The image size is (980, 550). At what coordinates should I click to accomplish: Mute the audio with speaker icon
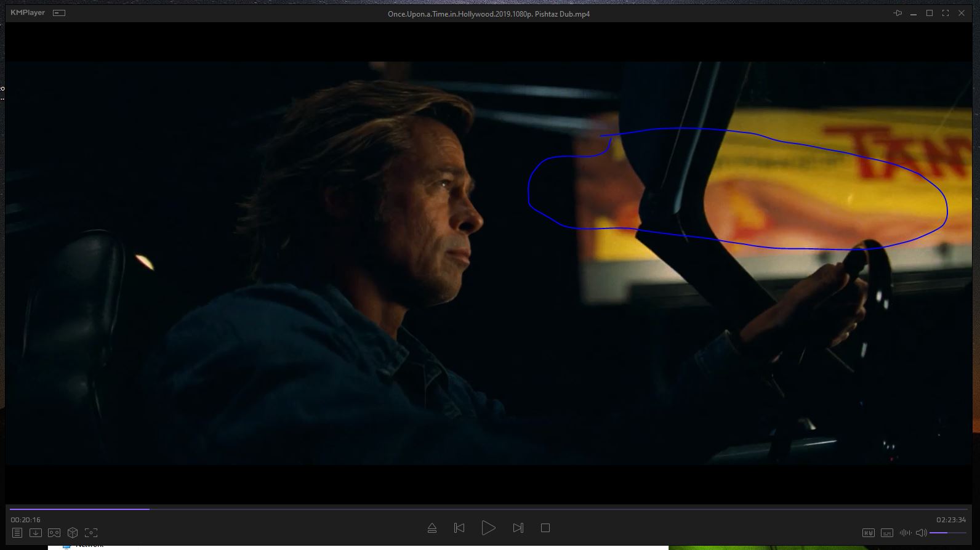pyautogui.click(x=921, y=533)
